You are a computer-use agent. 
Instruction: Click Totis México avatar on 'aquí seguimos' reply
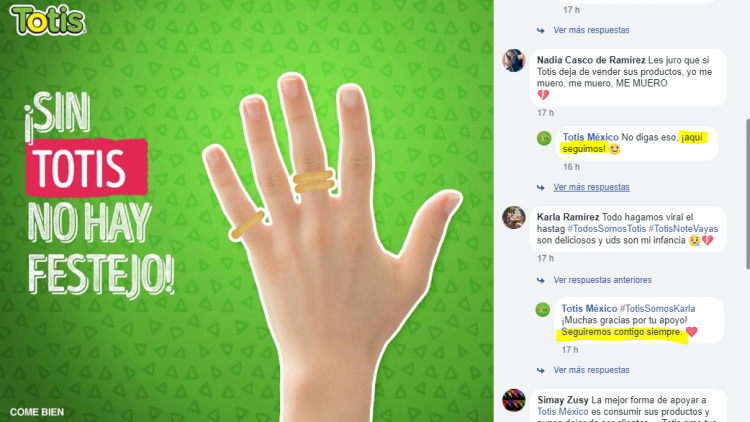544,138
